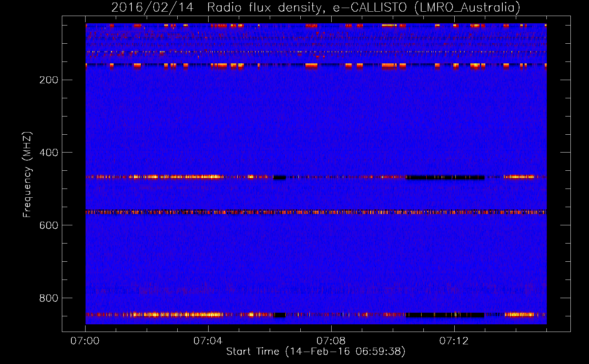
Task: Click the plot title mentioning e-CALLISTO LMRO_Australia
Action: click(316, 7)
